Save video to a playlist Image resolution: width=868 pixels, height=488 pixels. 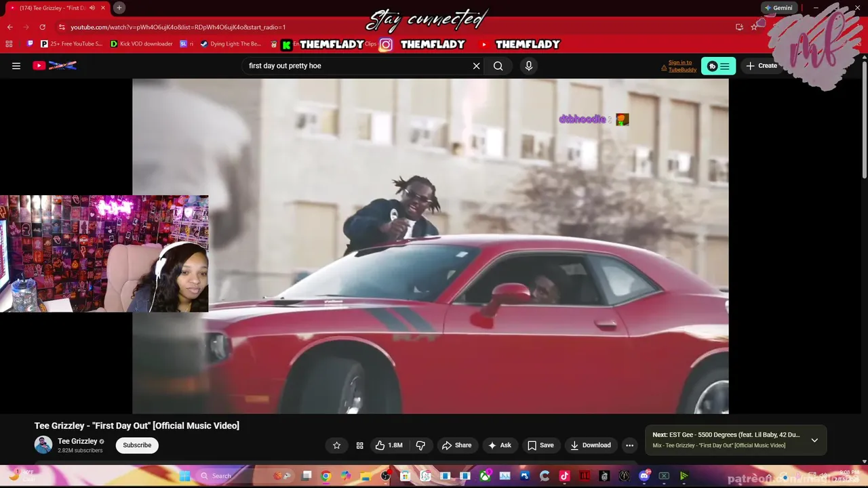pos(540,445)
